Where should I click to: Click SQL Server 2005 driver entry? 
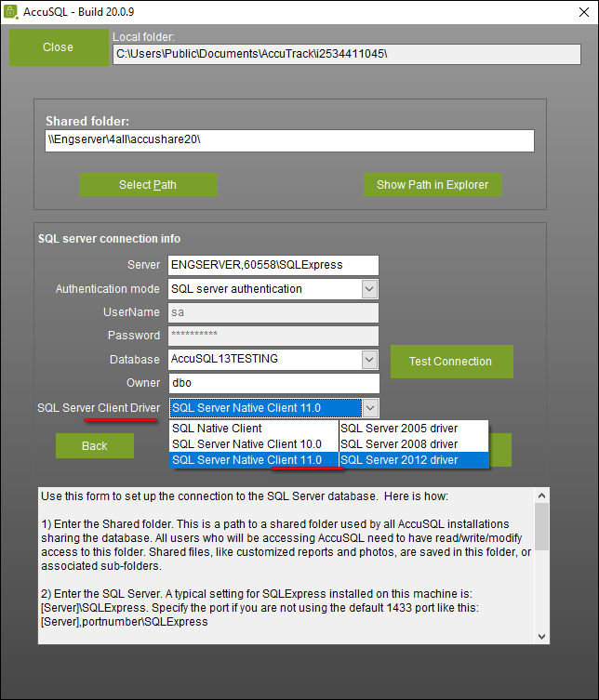point(414,429)
